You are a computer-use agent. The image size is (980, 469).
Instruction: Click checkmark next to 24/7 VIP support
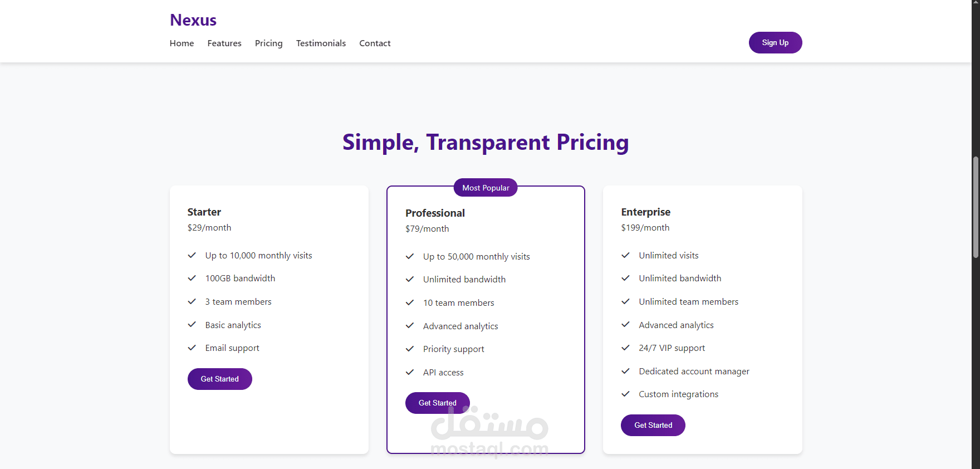click(625, 348)
